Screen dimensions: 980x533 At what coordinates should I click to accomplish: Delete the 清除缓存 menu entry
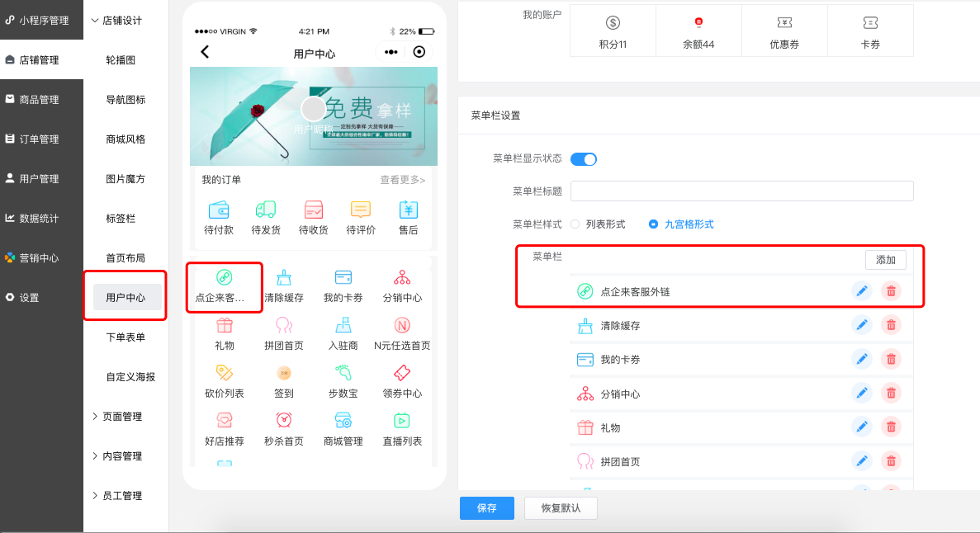tap(891, 325)
